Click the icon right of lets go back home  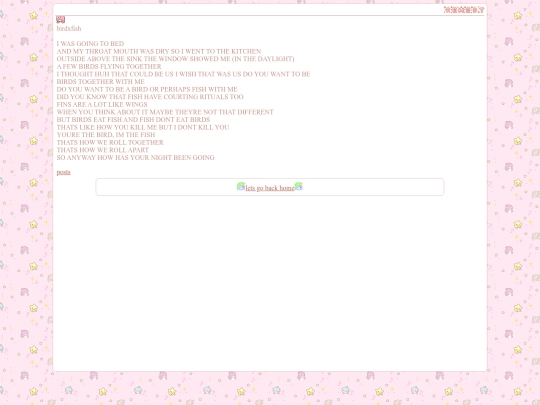[x=299, y=186]
